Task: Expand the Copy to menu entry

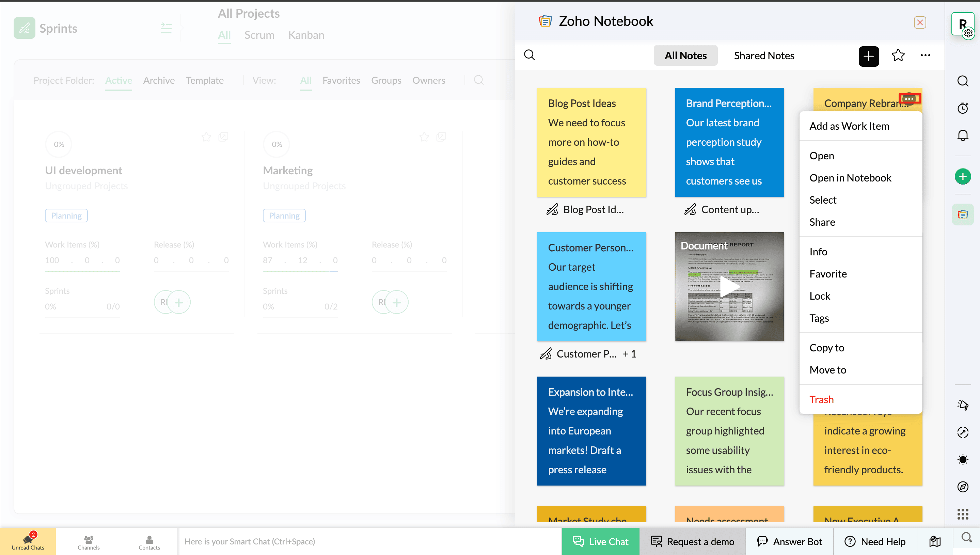Action: tap(826, 348)
